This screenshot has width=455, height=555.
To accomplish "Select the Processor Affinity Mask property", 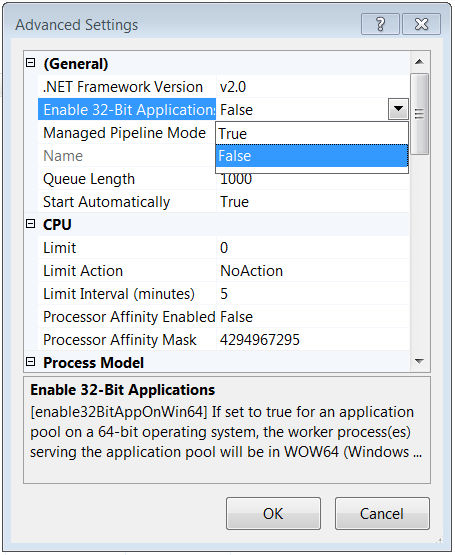I will (x=127, y=340).
